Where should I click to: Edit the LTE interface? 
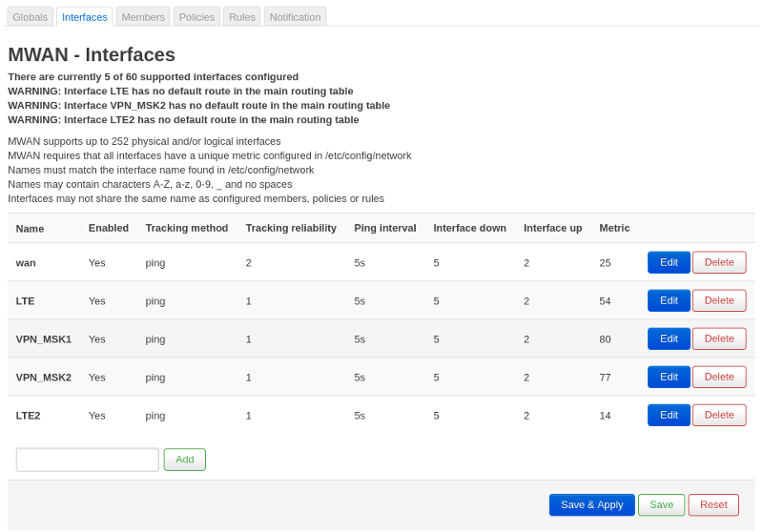(x=669, y=300)
